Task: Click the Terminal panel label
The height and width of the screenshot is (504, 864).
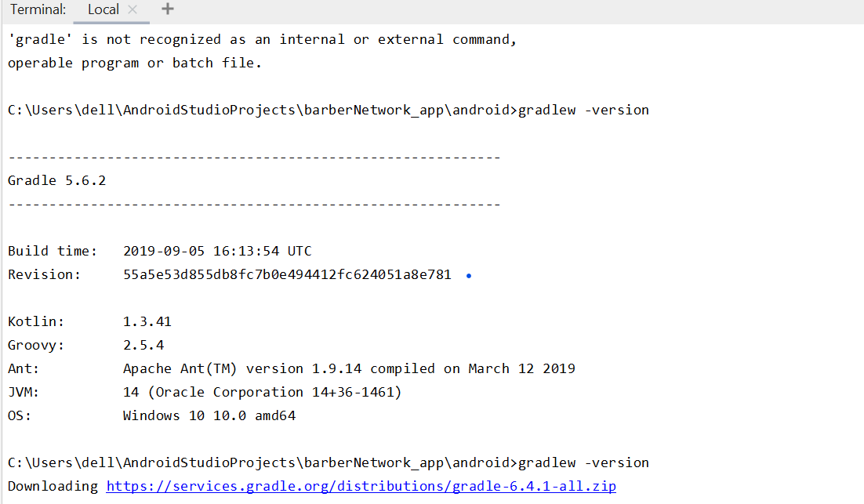Action: click(x=35, y=9)
